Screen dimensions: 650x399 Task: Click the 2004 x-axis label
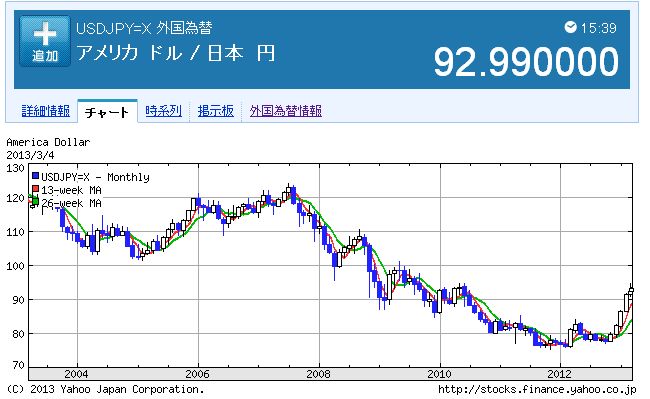coord(76,374)
